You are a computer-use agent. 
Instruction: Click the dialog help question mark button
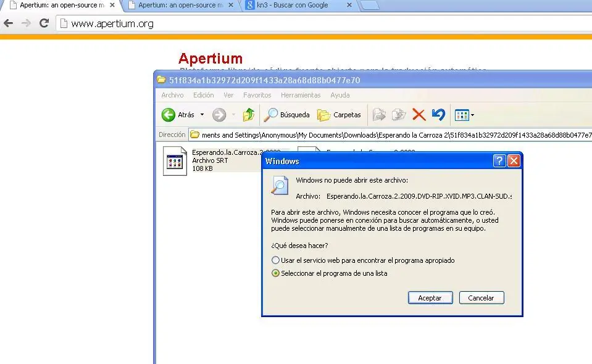point(499,161)
